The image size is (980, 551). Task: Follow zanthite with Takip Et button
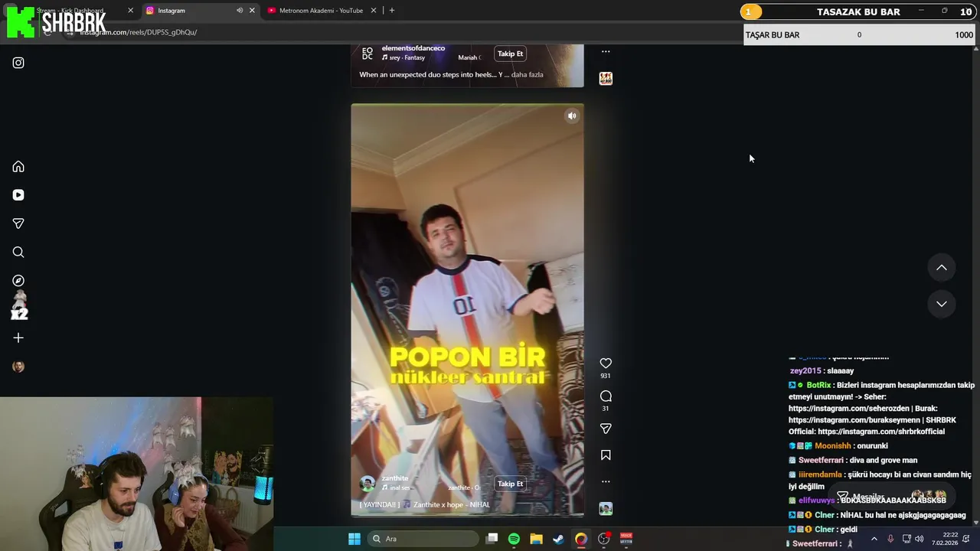tap(511, 484)
